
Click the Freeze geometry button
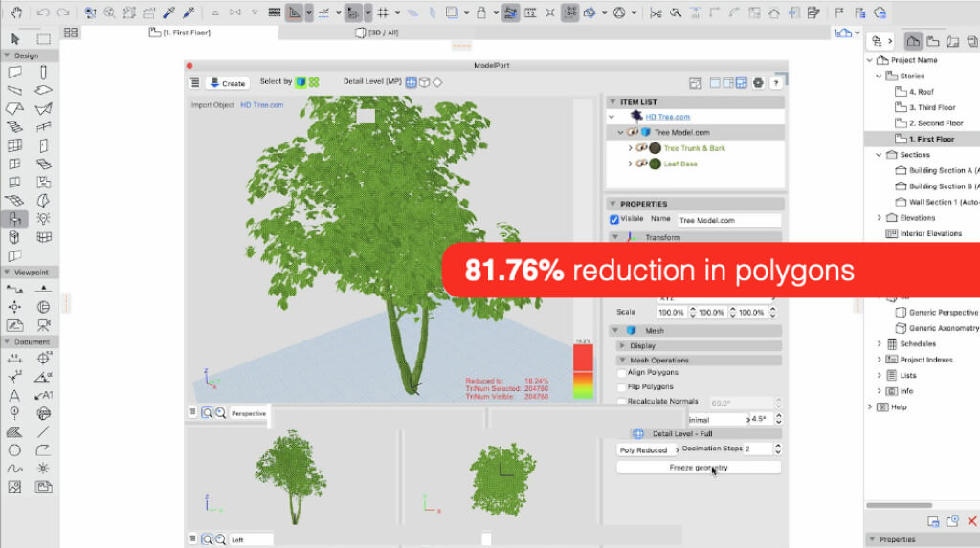coord(698,468)
